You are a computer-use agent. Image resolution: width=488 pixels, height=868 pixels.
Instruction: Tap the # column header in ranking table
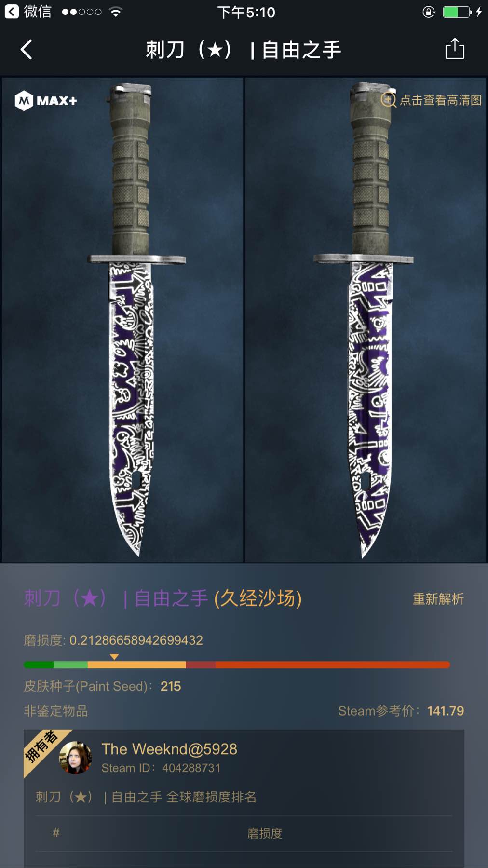coord(56,833)
